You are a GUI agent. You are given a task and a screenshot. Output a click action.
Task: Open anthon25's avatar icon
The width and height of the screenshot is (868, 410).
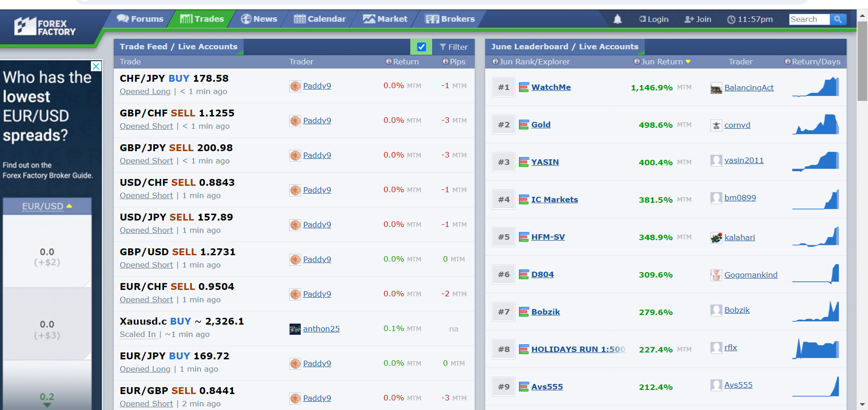(x=295, y=329)
